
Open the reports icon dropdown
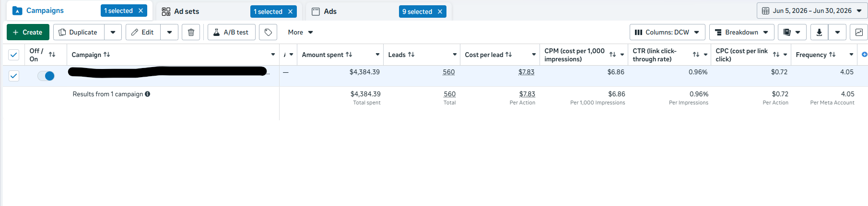[x=792, y=32]
